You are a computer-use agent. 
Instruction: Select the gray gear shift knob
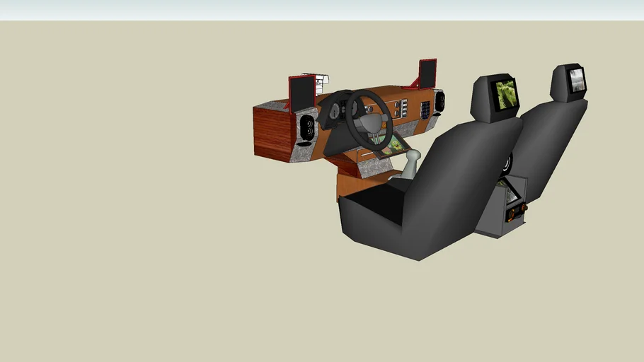(414, 155)
